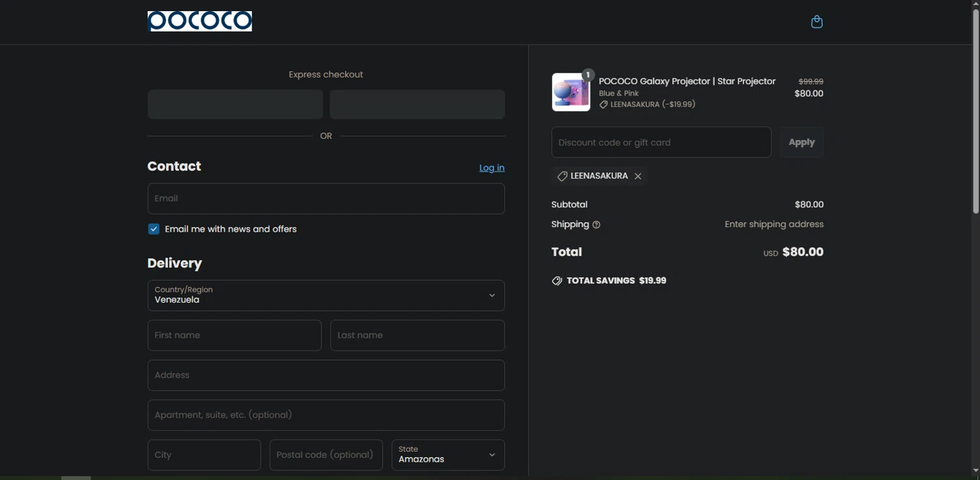Image resolution: width=980 pixels, height=480 pixels.
Task: Focus the Apartment, suite field
Action: point(326,415)
